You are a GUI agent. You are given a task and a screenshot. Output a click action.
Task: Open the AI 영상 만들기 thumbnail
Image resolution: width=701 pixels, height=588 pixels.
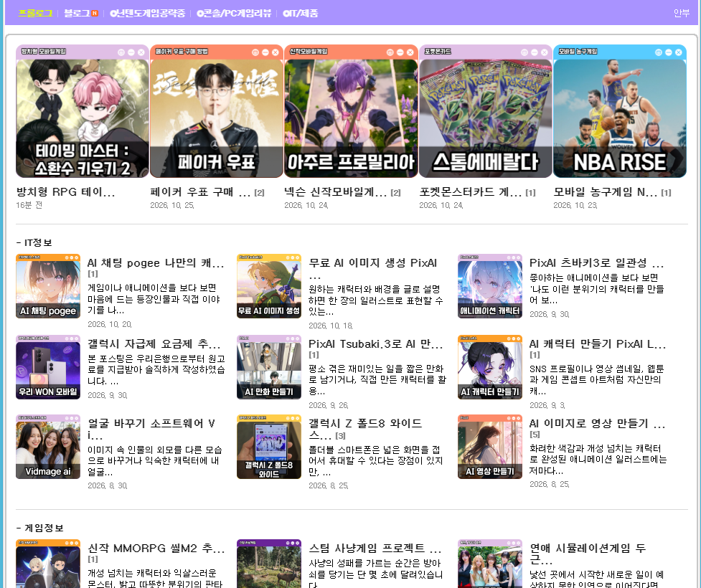click(490, 447)
